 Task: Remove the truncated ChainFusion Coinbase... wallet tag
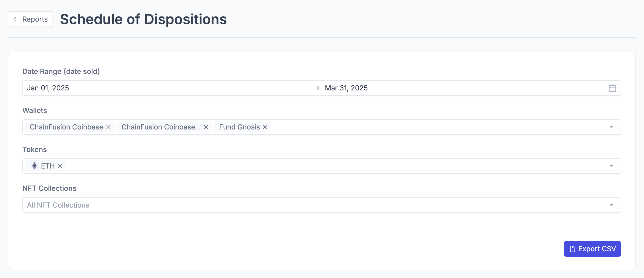pyautogui.click(x=206, y=127)
